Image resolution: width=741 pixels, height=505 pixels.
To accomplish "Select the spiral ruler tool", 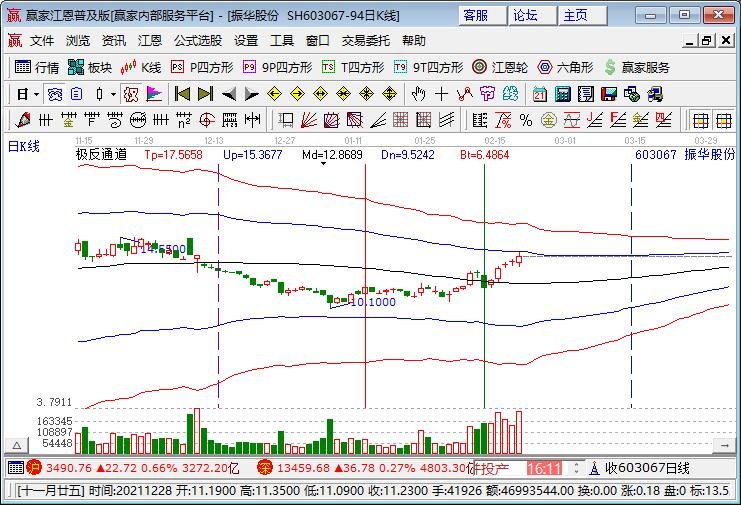I will (x=115, y=120).
